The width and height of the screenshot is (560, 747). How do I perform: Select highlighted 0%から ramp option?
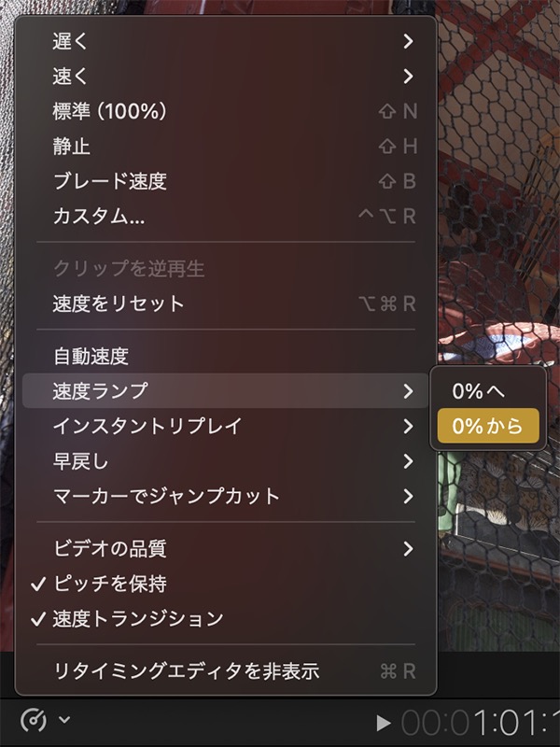[488, 426]
